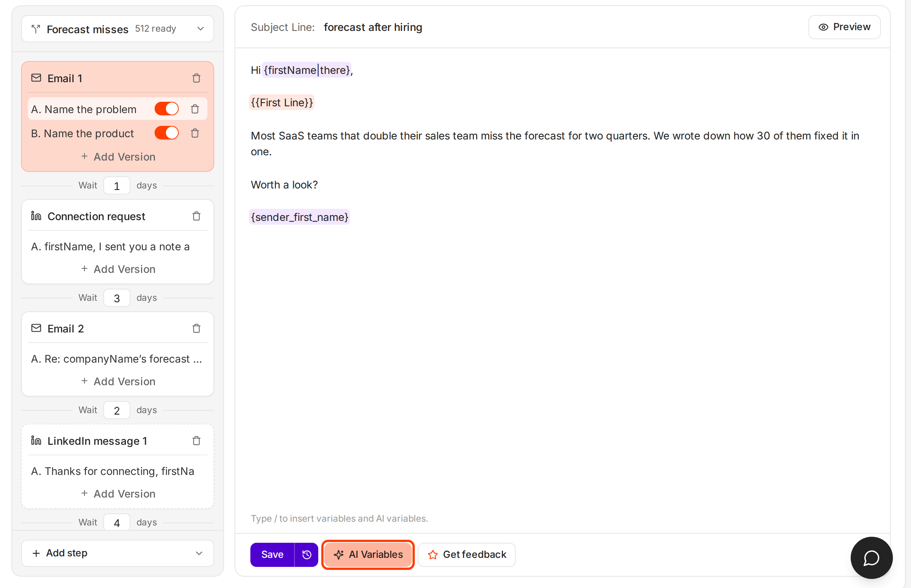The image size is (911, 588).
Task: Click the {firstName|there} variable chip
Action: 307,70
